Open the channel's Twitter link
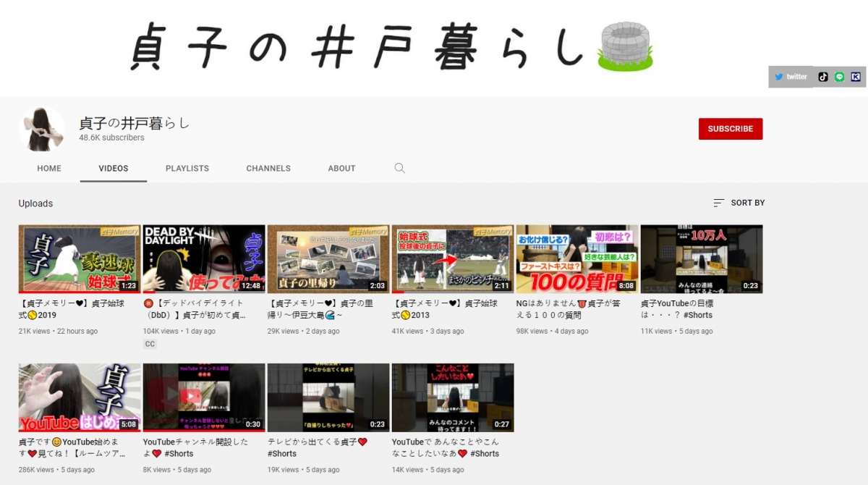Image resolution: width=868 pixels, height=485 pixels. coord(791,77)
